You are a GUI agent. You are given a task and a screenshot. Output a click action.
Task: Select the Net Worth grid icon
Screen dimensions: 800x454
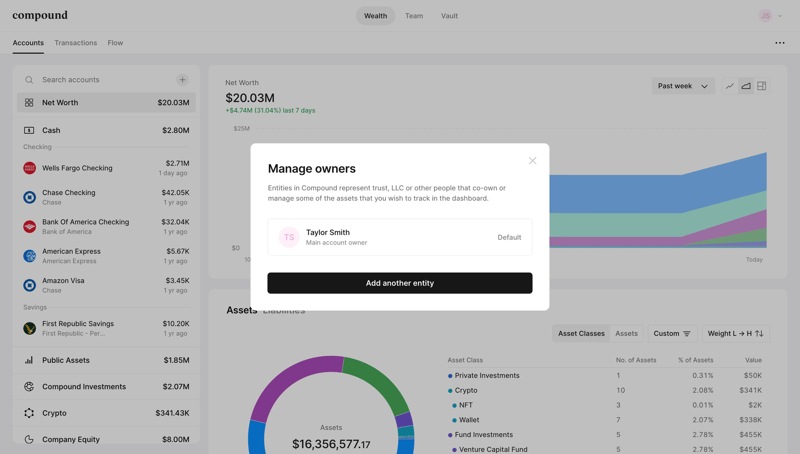(x=29, y=103)
